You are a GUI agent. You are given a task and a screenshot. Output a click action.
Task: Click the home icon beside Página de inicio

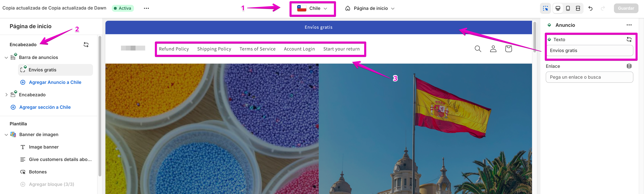[x=348, y=8]
